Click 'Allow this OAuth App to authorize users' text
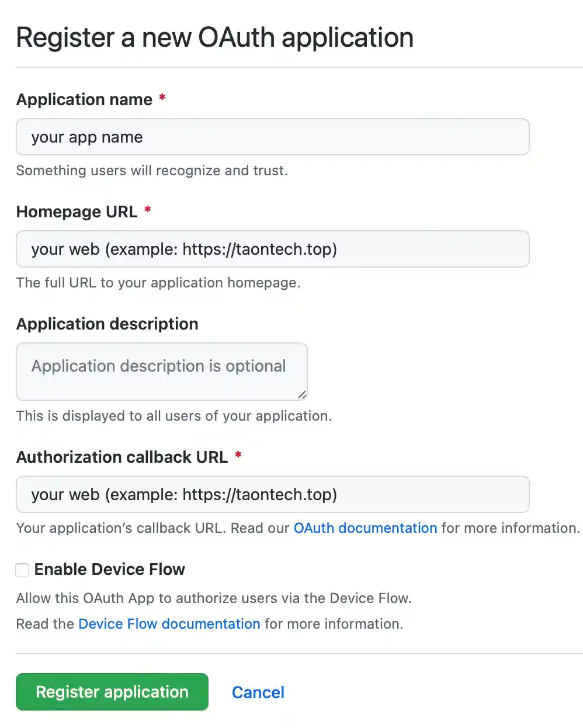 (x=214, y=598)
